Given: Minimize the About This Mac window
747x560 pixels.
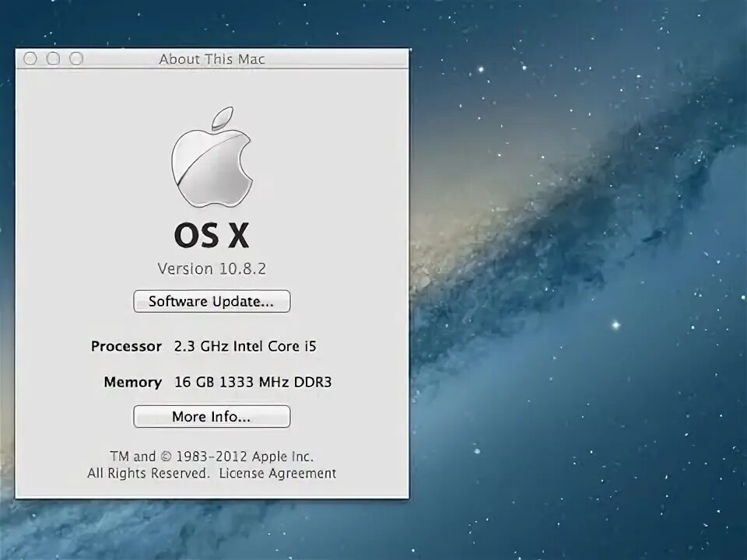Looking at the screenshot, I should click(x=54, y=58).
